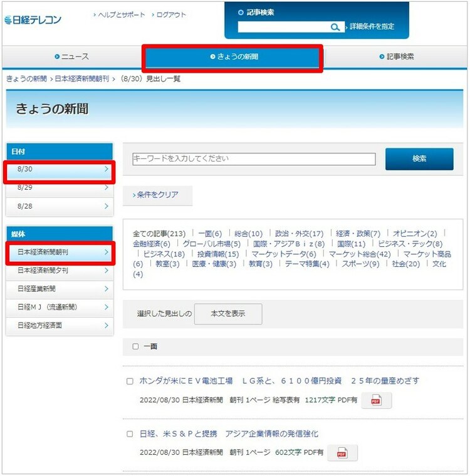Open headline ホンダが米にEV電池工場
Viewport: 470px width, 476px height.
[x=279, y=381]
